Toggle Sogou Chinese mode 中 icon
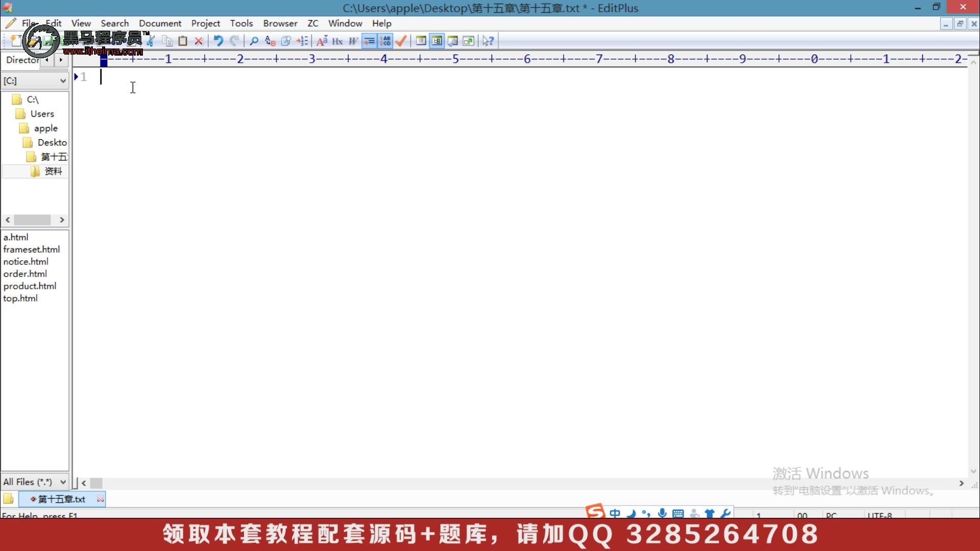980x551 pixels. pos(615,513)
